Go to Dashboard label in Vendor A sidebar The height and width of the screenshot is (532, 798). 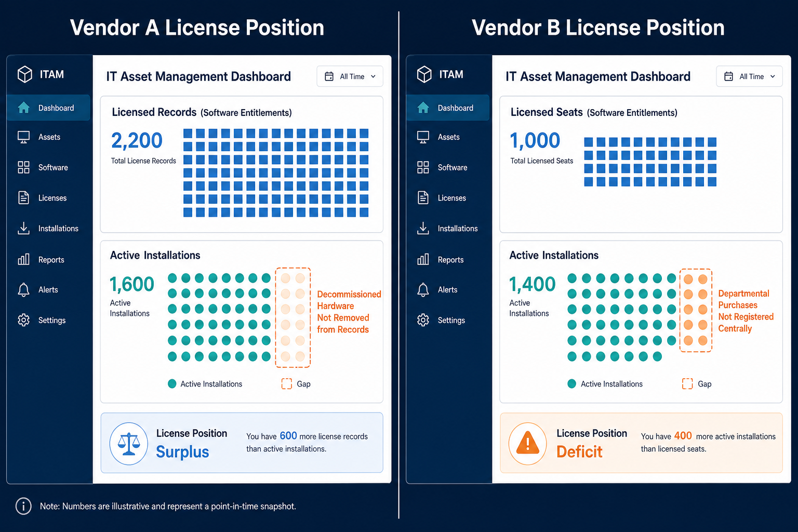click(x=56, y=108)
